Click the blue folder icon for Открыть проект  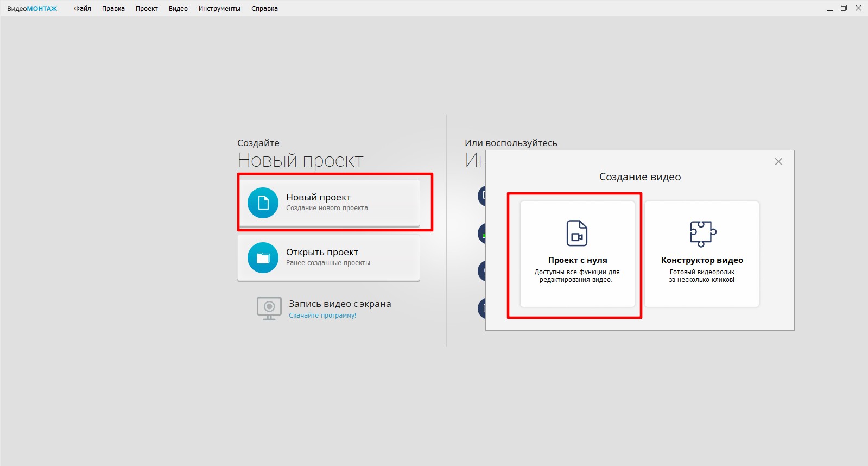[x=263, y=257]
